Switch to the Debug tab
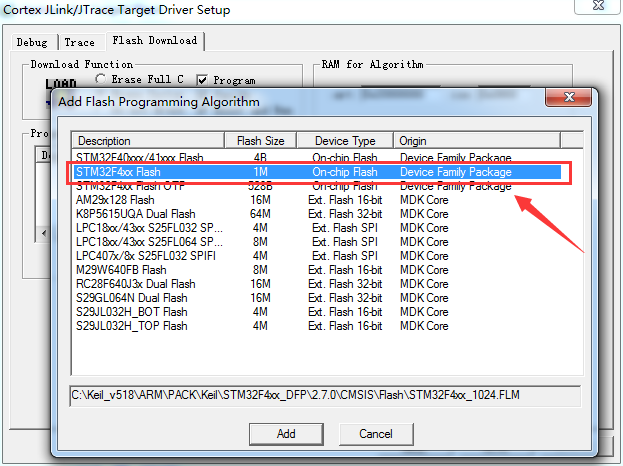Screen dimensions: 623x466 [x=32, y=42]
